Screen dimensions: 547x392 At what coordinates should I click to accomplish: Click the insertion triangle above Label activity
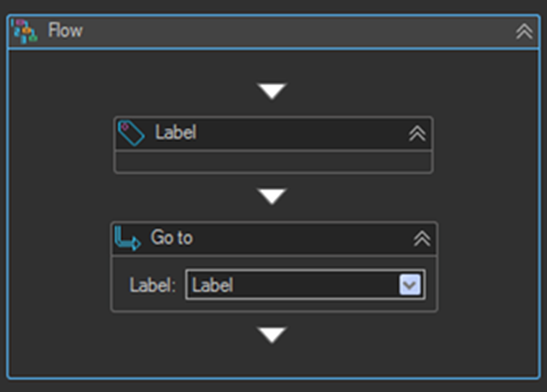(x=272, y=91)
